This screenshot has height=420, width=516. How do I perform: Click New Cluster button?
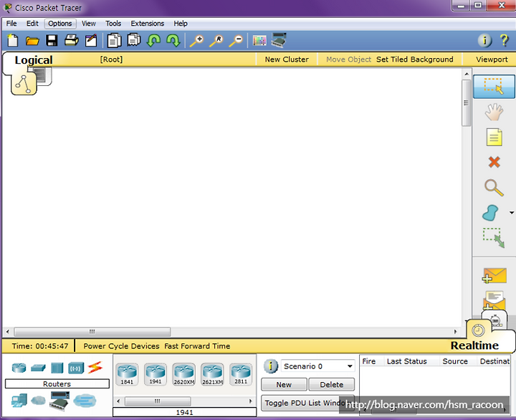[x=287, y=59]
